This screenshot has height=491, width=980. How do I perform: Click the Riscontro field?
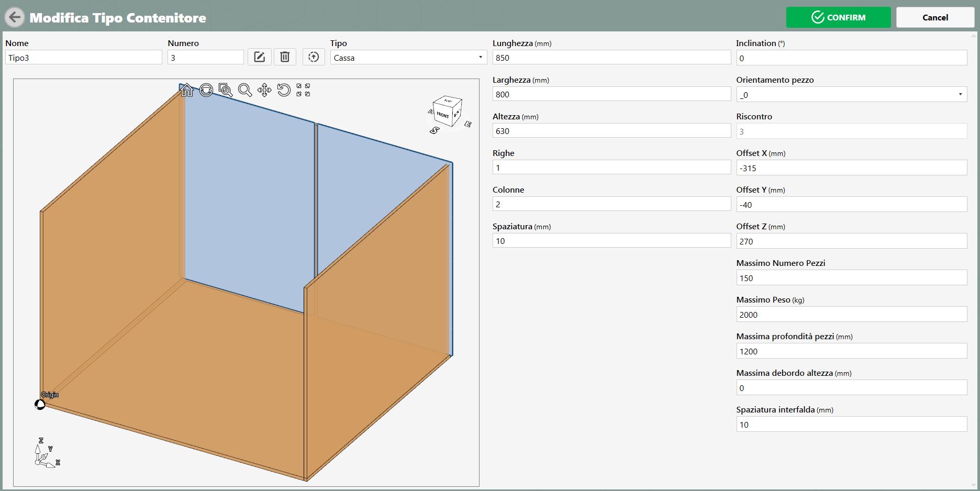point(851,131)
